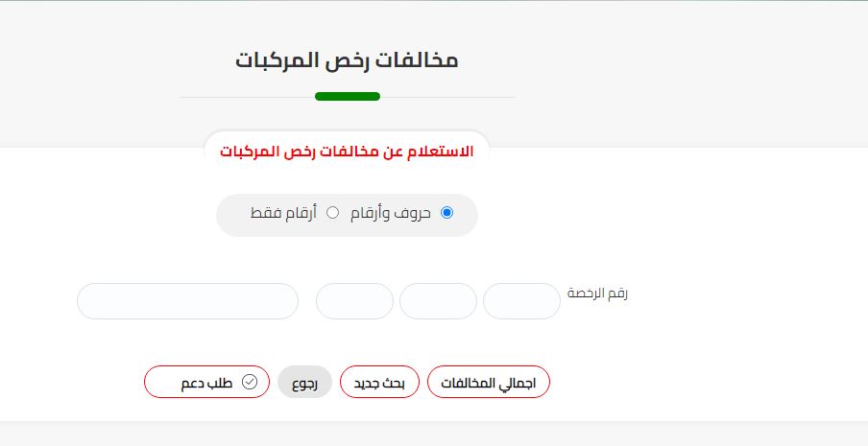
Task: Focus the middle small plate letter field
Action: (x=438, y=301)
